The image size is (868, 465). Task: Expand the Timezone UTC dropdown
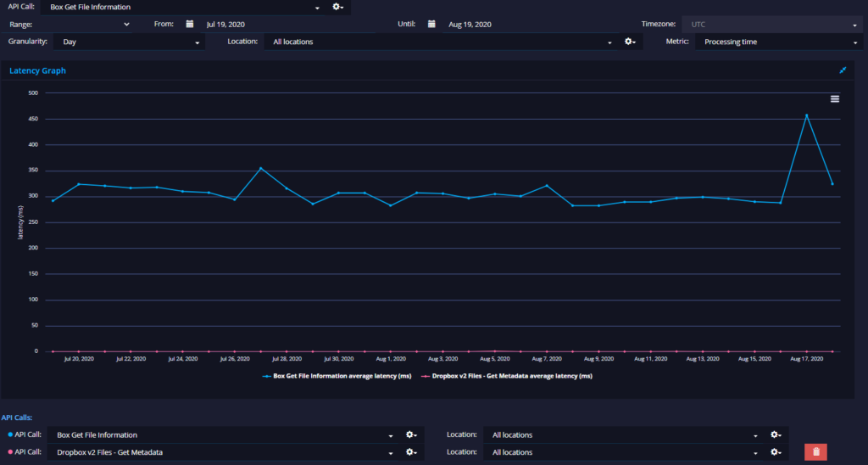click(772, 25)
